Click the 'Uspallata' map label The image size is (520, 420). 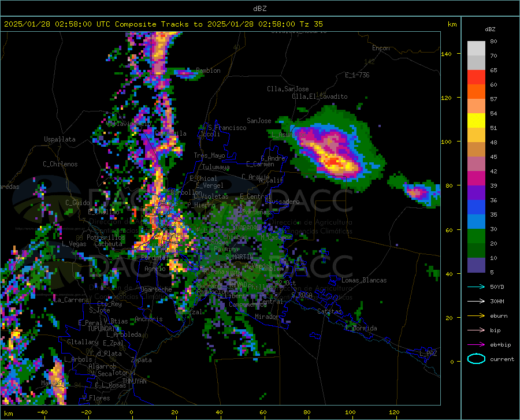(x=60, y=139)
